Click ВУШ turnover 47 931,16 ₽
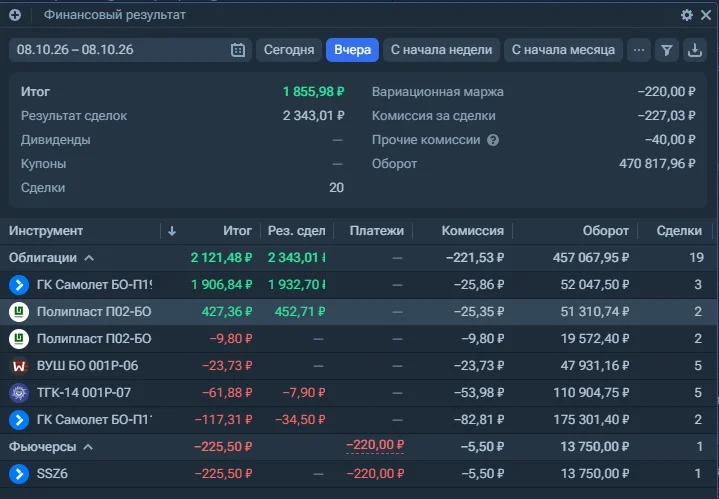The height and width of the screenshot is (499, 719). (594, 366)
